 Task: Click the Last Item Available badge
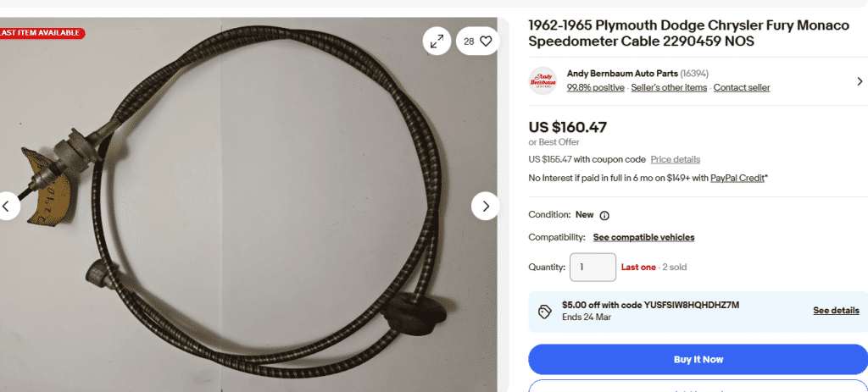(41, 33)
